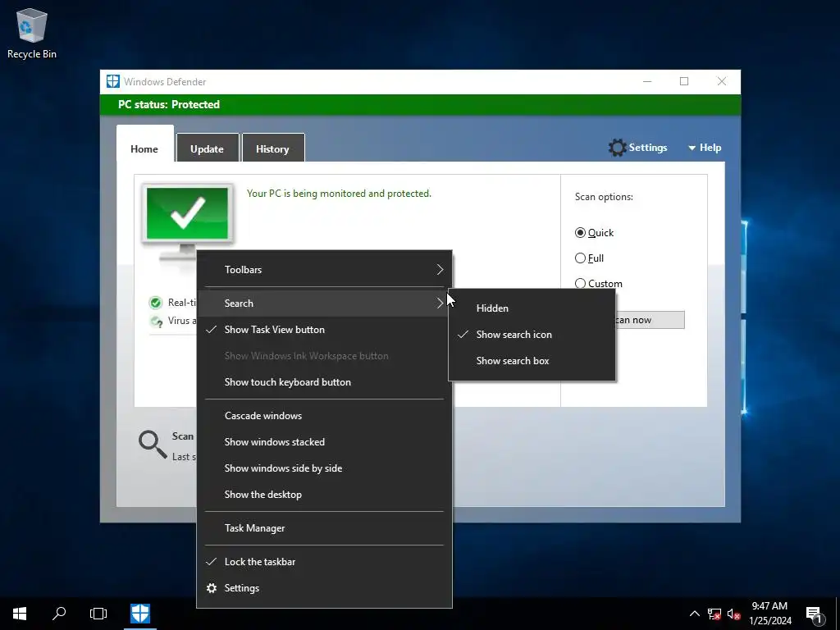Switch to the Update tab
The image size is (840, 630).
(x=207, y=149)
